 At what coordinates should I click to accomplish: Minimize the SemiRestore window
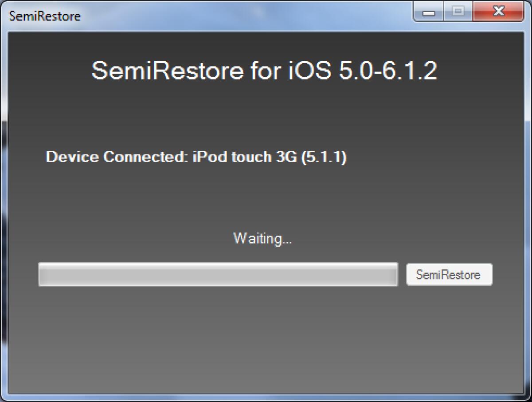[x=428, y=12]
